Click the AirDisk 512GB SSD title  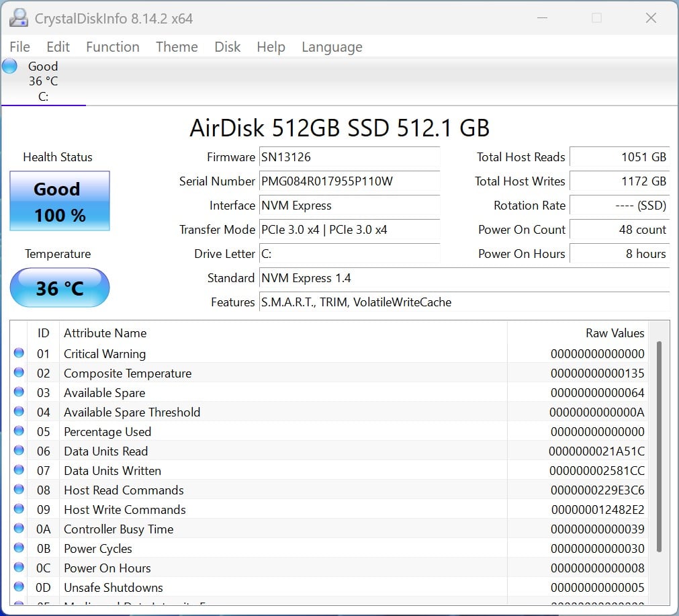(x=340, y=128)
